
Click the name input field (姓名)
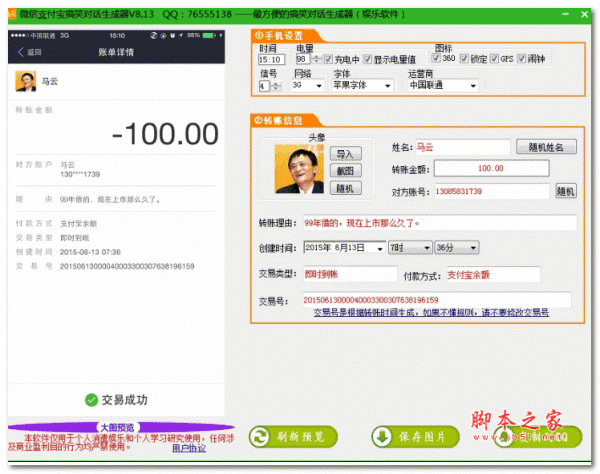[x=463, y=147]
